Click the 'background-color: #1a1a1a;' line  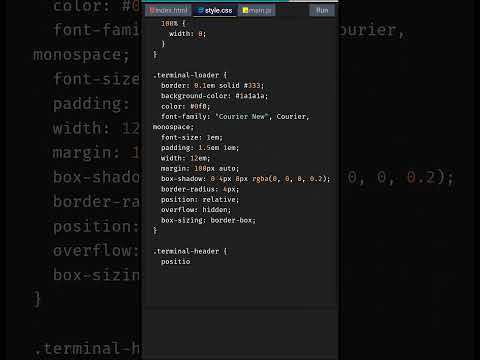click(x=214, y=96)
